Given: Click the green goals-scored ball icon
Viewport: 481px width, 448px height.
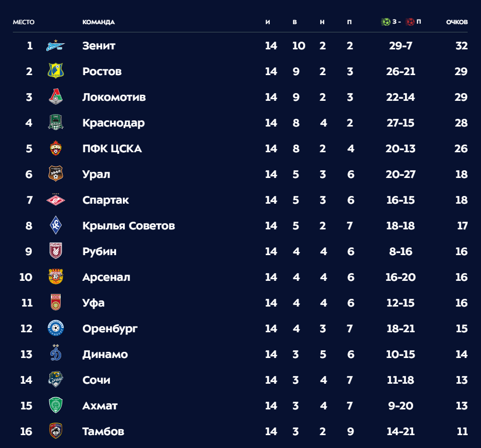Looking at the screenshot, I should pos(385,22).
